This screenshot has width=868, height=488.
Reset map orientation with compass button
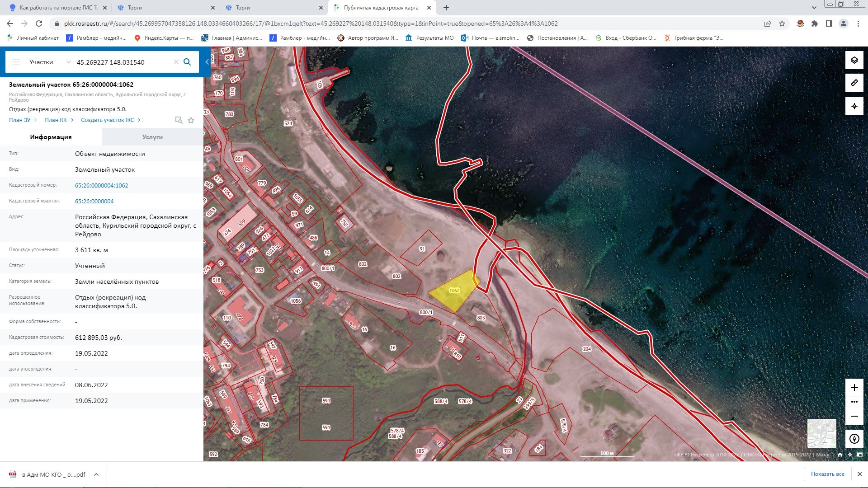pyautogui.click(x=854, y=439)
